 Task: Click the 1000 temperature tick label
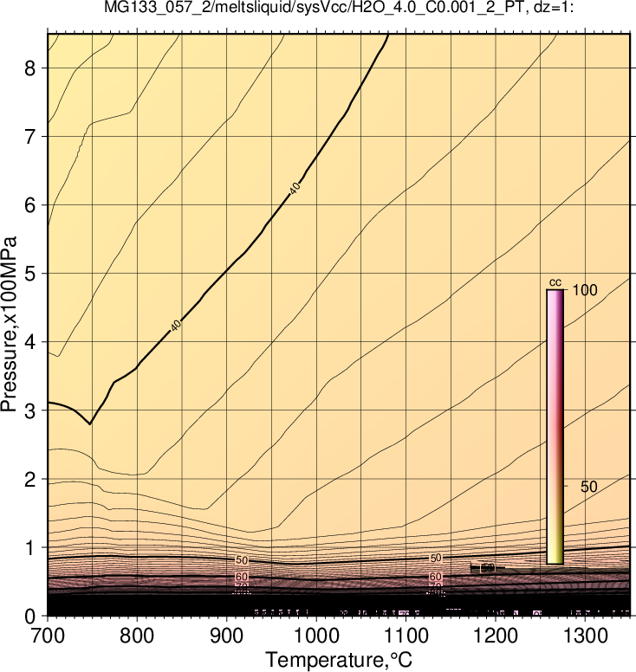pyautogui.click(x=316, y=636)
